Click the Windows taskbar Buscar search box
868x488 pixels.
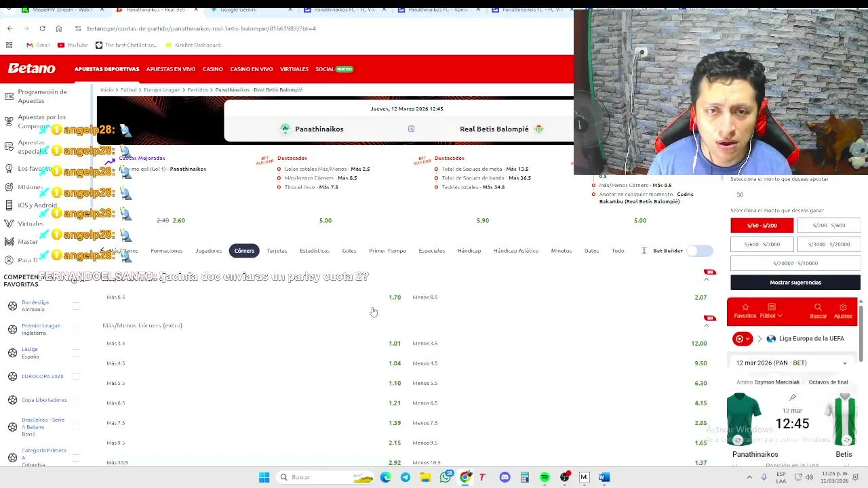coord(326,477)
